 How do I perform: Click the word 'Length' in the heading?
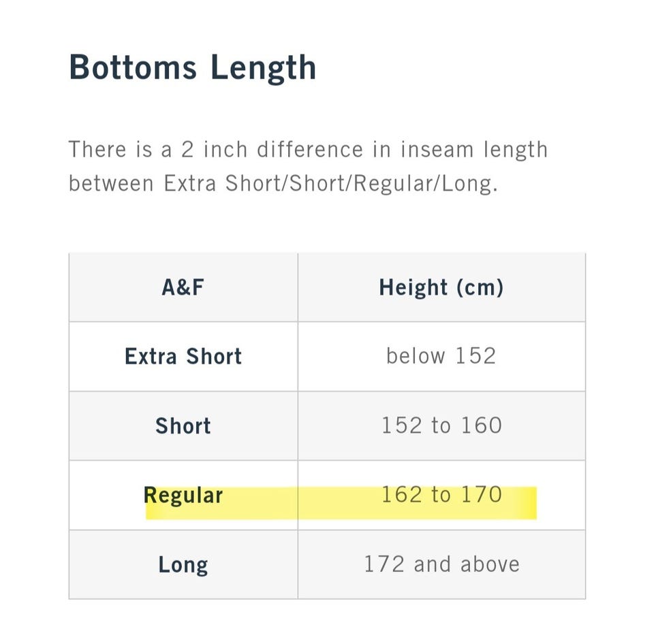(x=263, y=67)
